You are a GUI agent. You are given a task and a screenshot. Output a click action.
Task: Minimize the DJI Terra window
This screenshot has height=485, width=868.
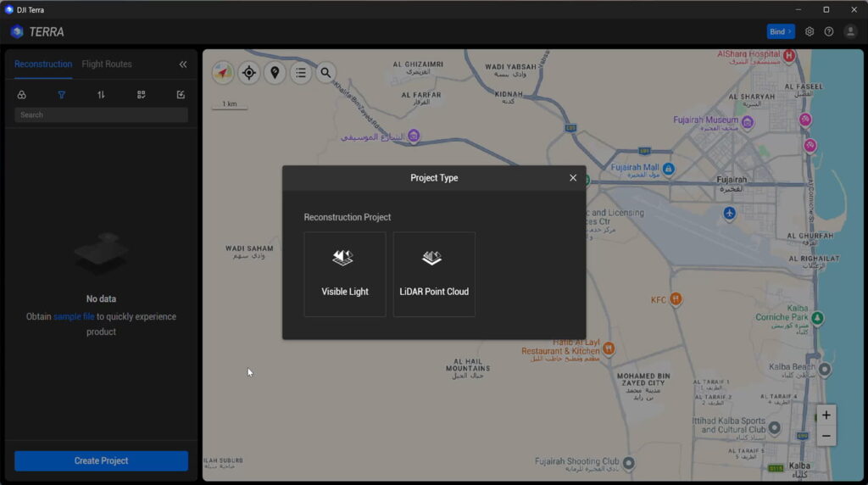pyautogui.click(x=798, y=9)
